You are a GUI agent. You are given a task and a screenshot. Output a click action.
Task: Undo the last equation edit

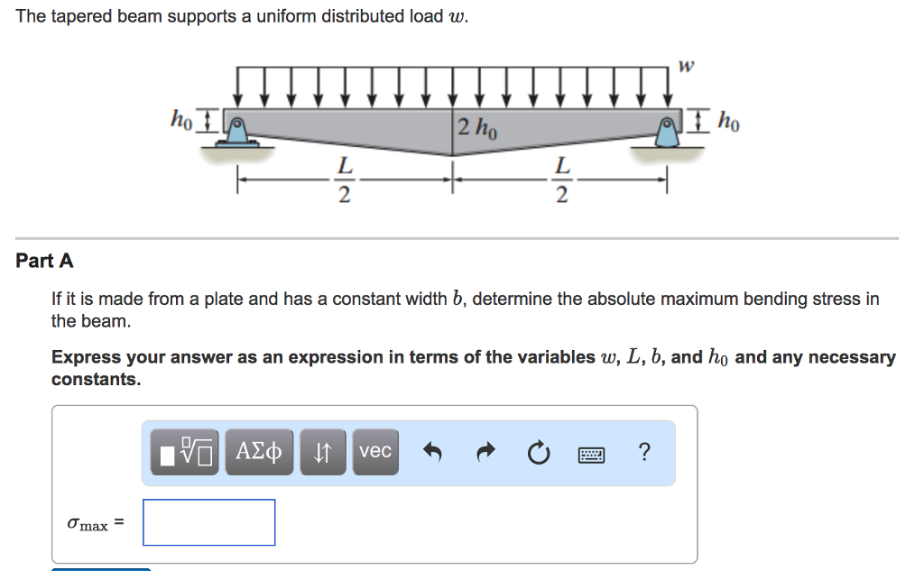(x=432, y=453)
